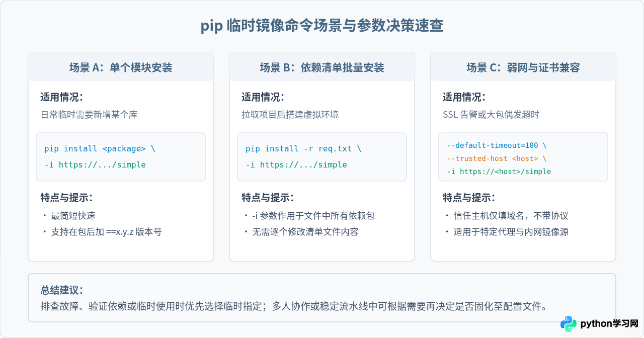Click code line "pip install -r req.txt \"
Screen dimensions: 644x338
point(303,149)
